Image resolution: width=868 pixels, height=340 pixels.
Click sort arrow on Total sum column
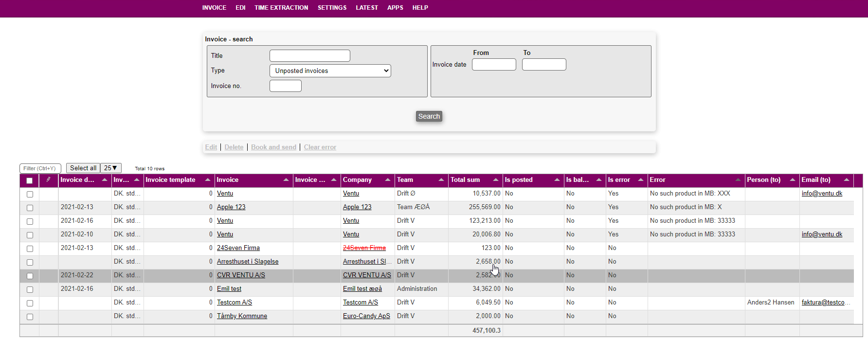pos(496,180)
